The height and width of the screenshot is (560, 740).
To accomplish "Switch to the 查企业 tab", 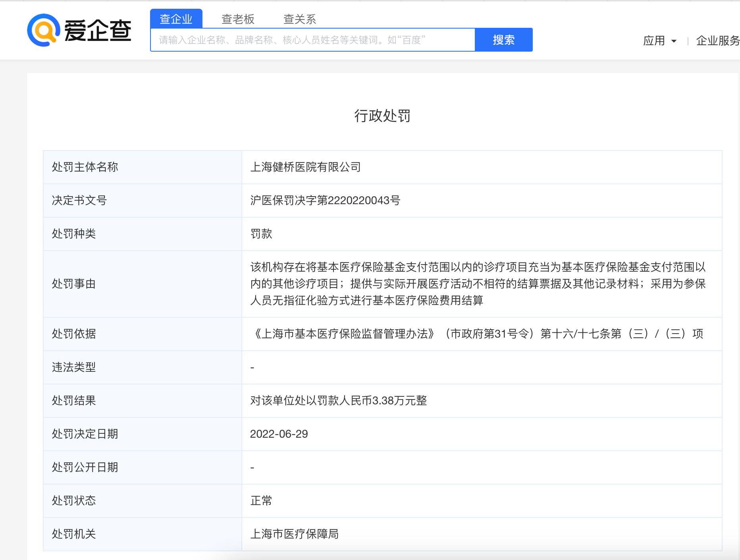I will (176, 19).
